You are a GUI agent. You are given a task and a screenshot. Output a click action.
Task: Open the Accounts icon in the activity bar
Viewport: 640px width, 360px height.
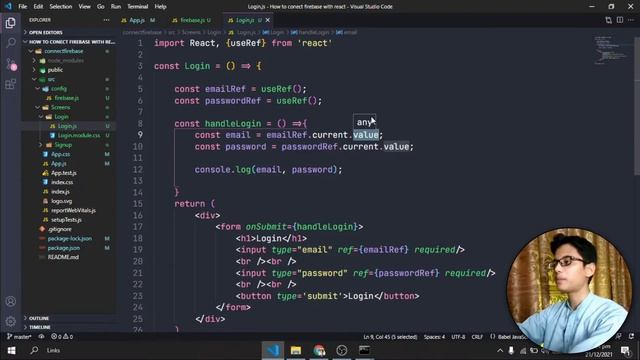(x=11, y=301)
